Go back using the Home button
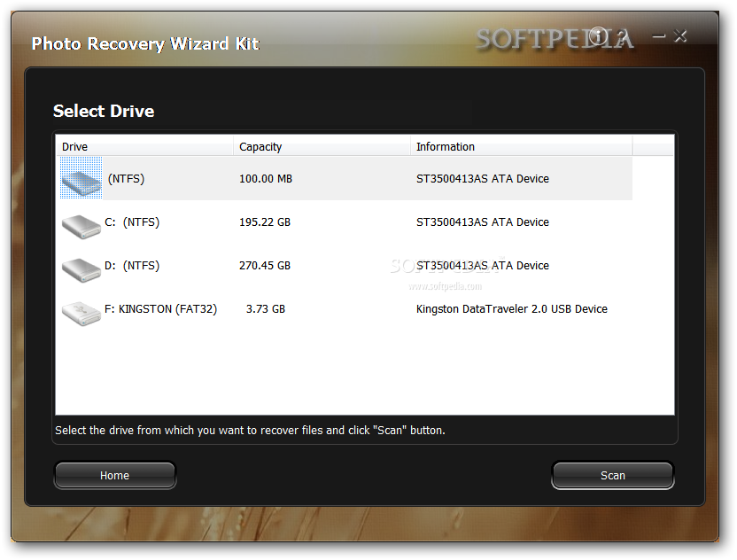 114,475
